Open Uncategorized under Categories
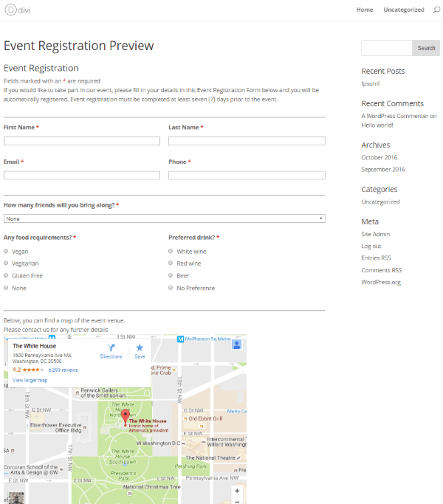Image resolution: width=443 pixels, height=504 pixels. (380, 202)
